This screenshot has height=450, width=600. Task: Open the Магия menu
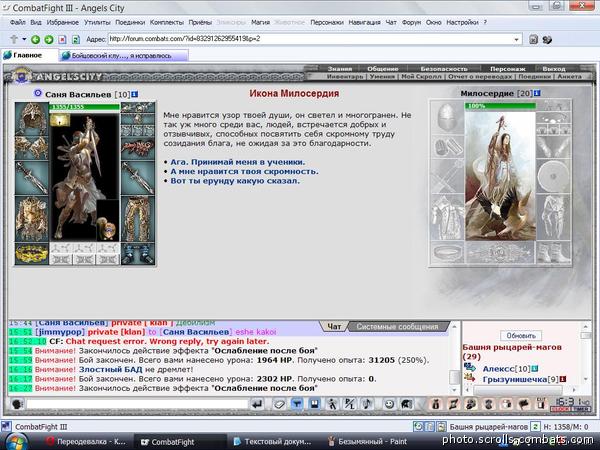[260, 21]
